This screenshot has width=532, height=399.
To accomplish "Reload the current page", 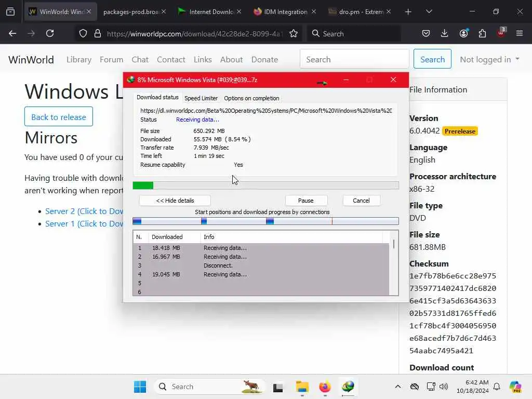I will click(50, 34).
